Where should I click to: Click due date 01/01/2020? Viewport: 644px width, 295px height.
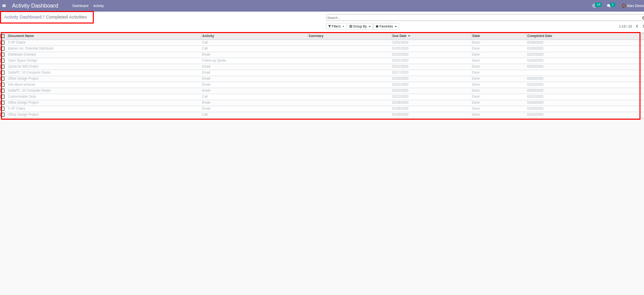[400, 49]
